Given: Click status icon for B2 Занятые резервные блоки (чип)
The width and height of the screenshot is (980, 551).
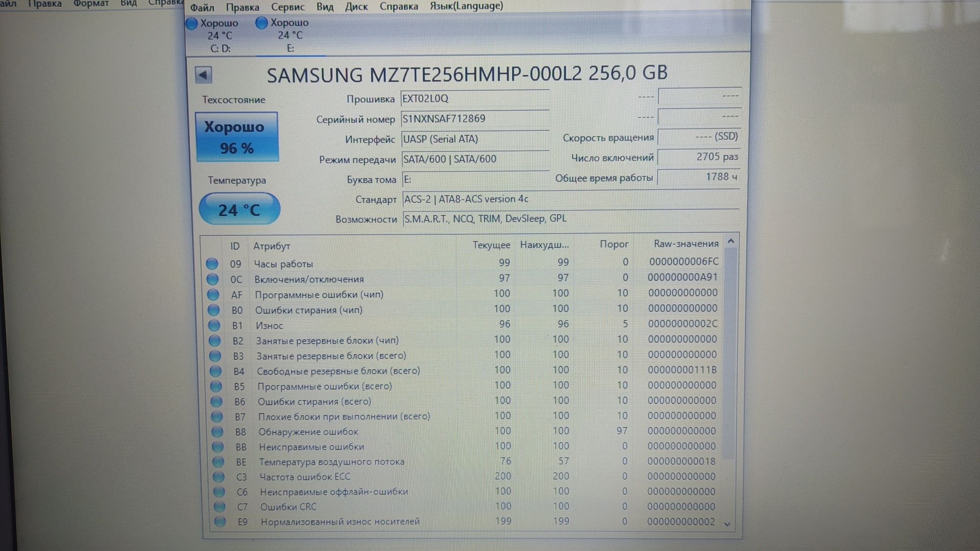Looking at the screenshot, I should (215, 341).
